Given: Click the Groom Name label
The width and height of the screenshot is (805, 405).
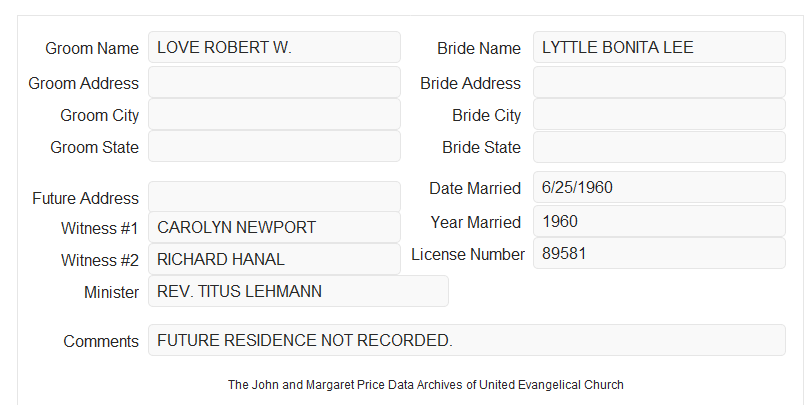Looking at the screenshot, I should coord(92,48).
